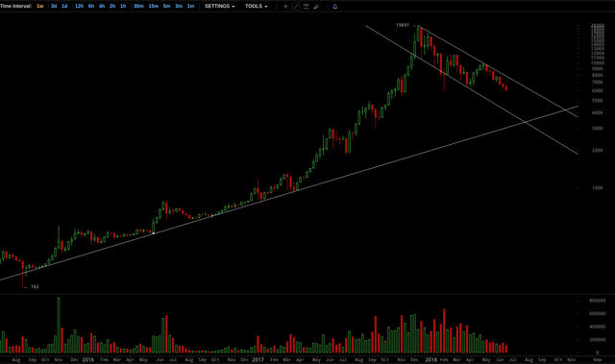This screenshot has width=615, height=364.
Task: Set the interval to 1m
Action: 190,7
